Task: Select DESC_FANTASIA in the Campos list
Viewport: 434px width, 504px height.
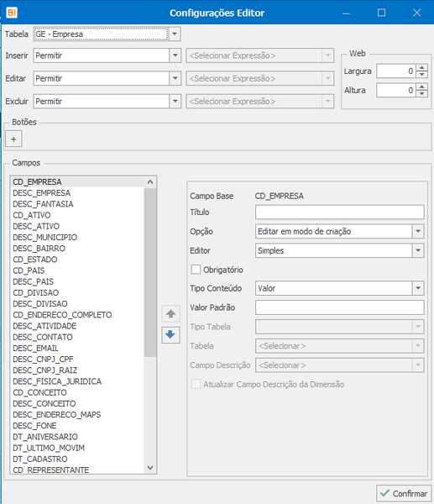Action: [x=43, y=204]
